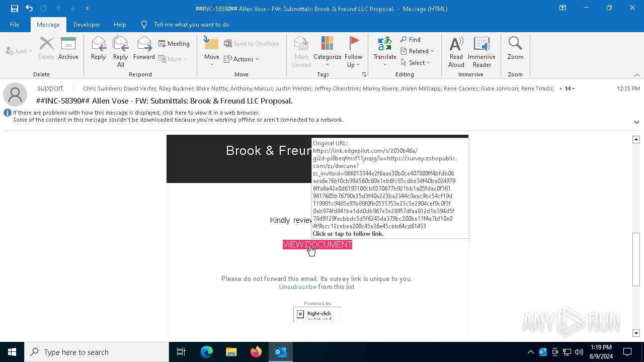644x362 pixels.
Task: Open File Explorer from the taskbar
Action: 231,352
